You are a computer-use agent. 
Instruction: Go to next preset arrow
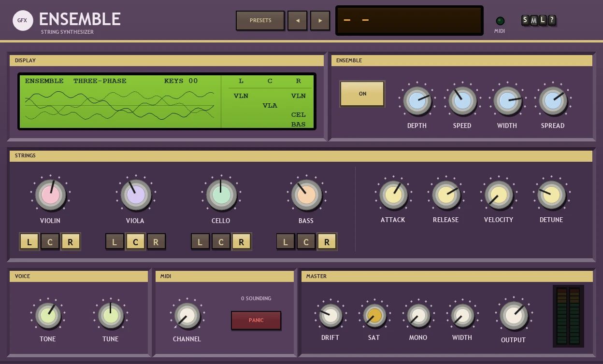click(x=320, y=21)
